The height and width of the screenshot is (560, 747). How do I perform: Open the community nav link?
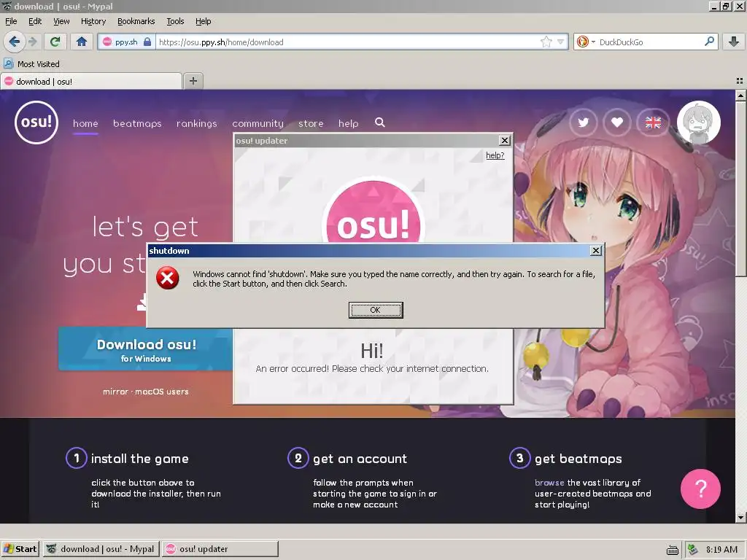[x=258, y=123]
